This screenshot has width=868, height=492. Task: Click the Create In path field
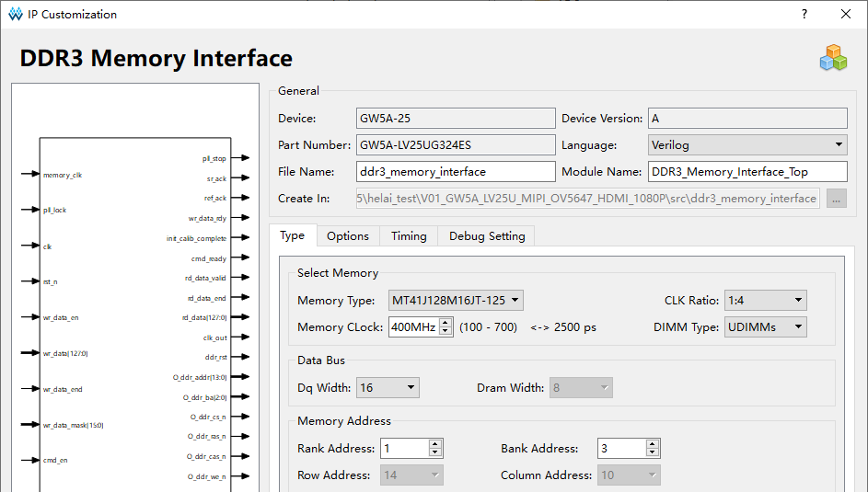(x=588, y=199)
